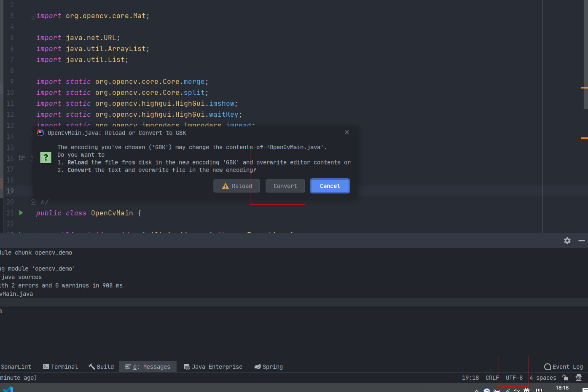588x392 pixels.
Task: Click the OpenCvMain class name in the declaration
Action: [x=112, y=213]
